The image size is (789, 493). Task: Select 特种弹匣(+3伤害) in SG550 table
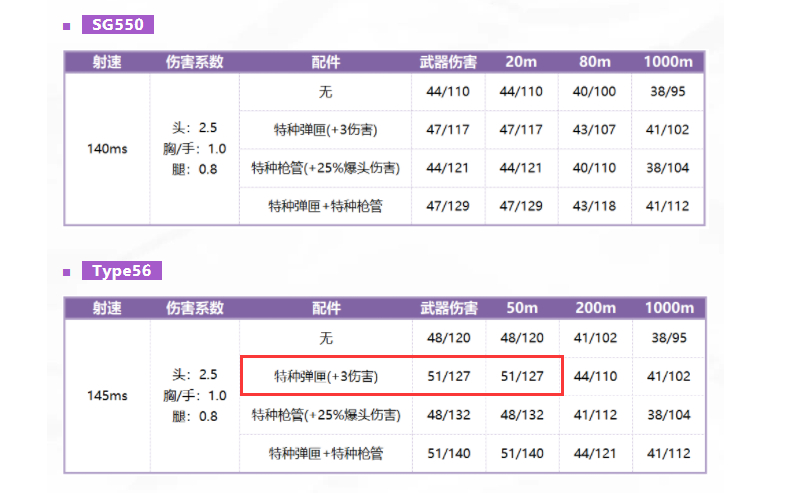tap(326, 130)
